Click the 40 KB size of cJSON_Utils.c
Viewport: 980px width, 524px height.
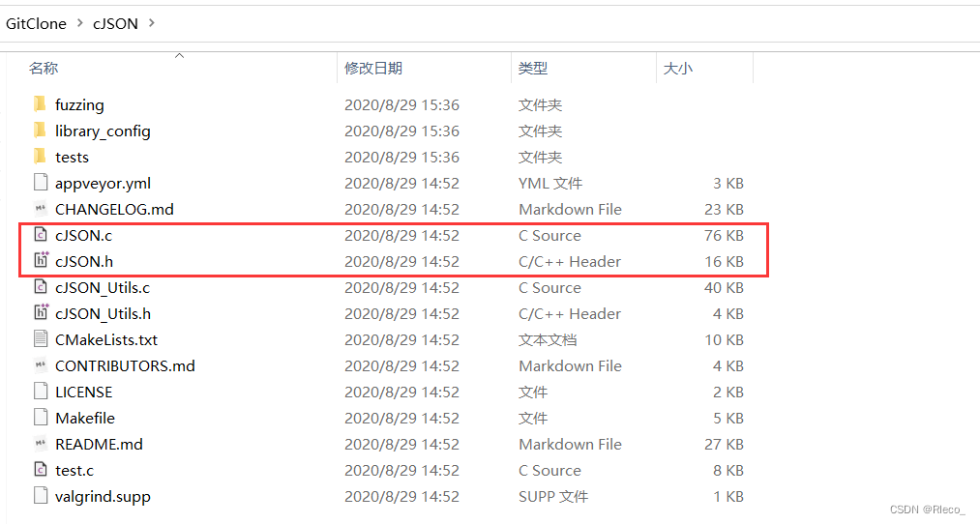click(724, 288)
